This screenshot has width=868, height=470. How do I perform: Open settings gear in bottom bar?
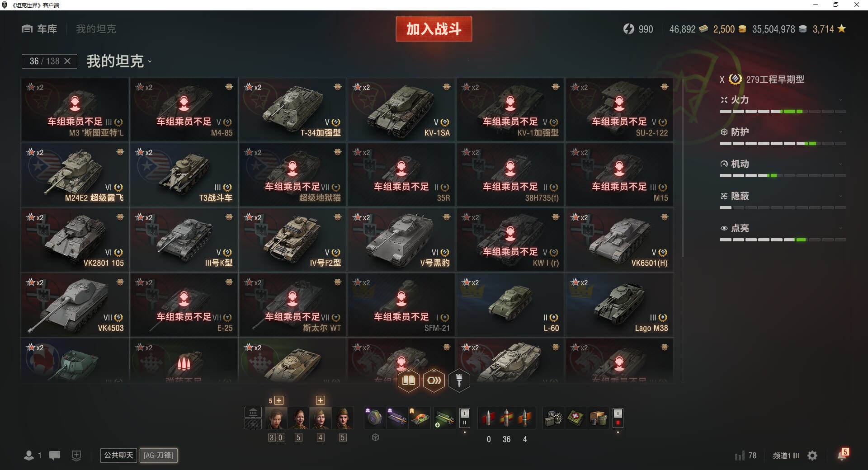click(812, 456)
